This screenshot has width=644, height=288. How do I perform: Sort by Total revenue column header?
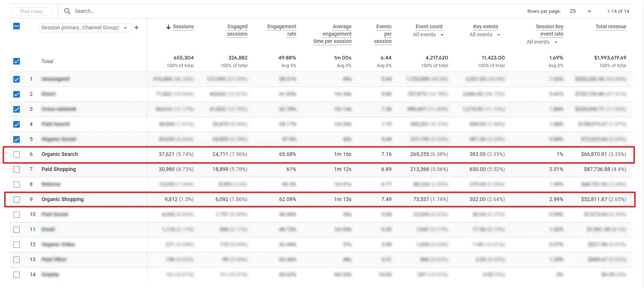point(611,27)
